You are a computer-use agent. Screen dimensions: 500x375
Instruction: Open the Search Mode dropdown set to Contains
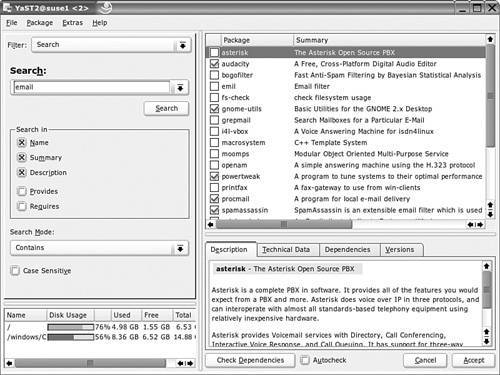99,248
